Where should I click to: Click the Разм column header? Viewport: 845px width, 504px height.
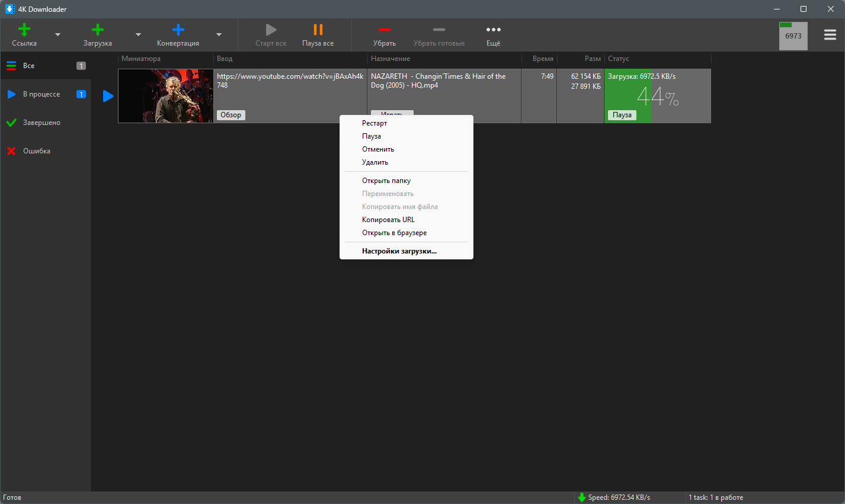tap(581, 59)
